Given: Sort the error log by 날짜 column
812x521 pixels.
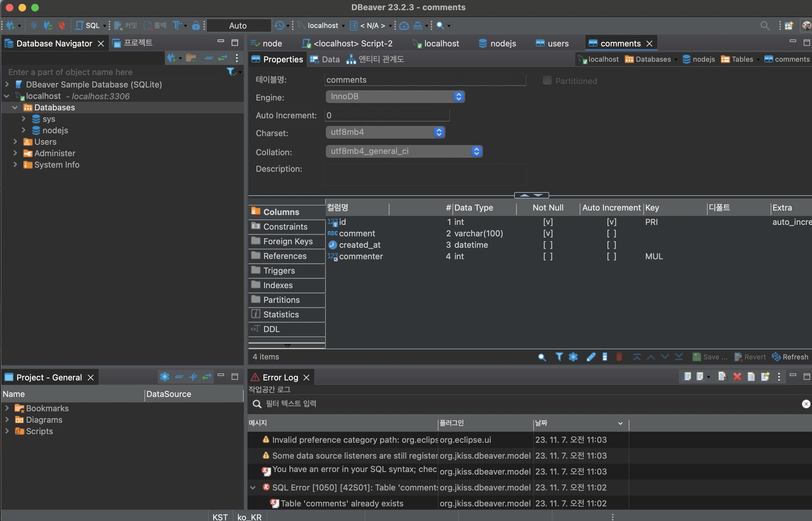Looking at the screenshot, I should [x=581, y=423].
